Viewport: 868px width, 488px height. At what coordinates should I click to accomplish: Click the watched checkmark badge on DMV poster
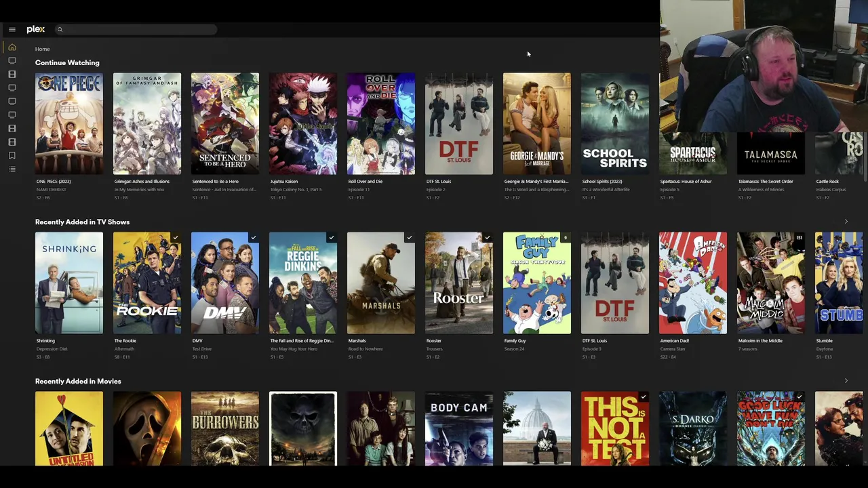pyautogui.click(x=253, y=238)
